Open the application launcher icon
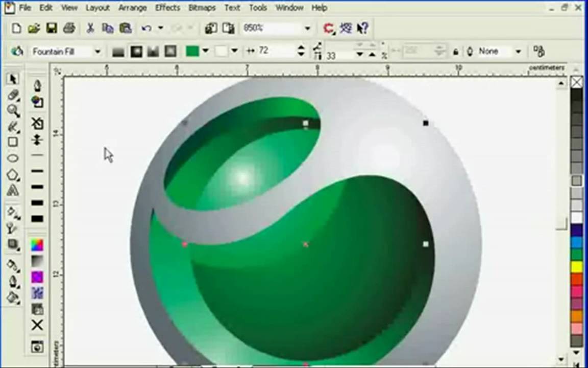 coord(329,28)
